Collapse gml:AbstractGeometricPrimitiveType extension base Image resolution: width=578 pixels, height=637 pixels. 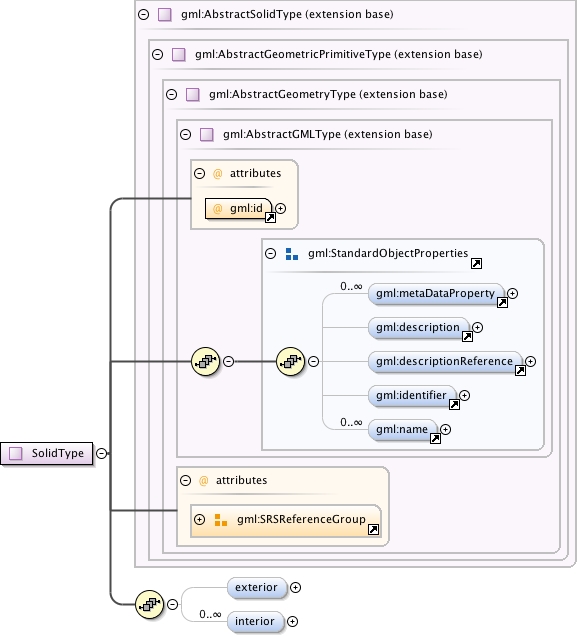[x=158, y=54]
